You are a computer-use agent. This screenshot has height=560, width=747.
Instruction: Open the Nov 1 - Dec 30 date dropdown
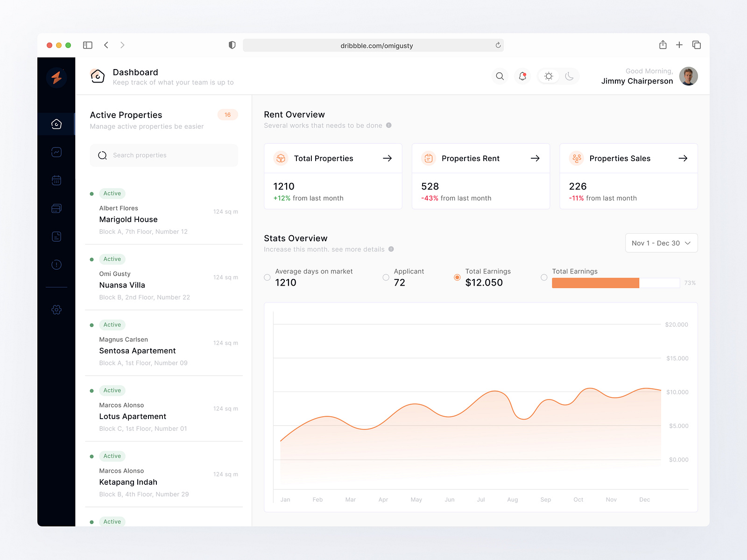coord(661,243)
